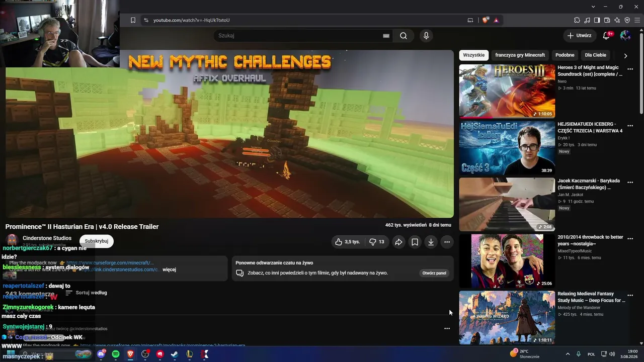This screenshot has height=362, width=644.
Task: Dislike the video with thumbs-down button
Action: click(377, 242)
